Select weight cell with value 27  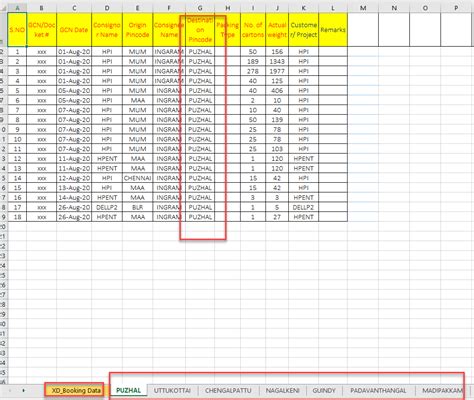click(277, 217)
